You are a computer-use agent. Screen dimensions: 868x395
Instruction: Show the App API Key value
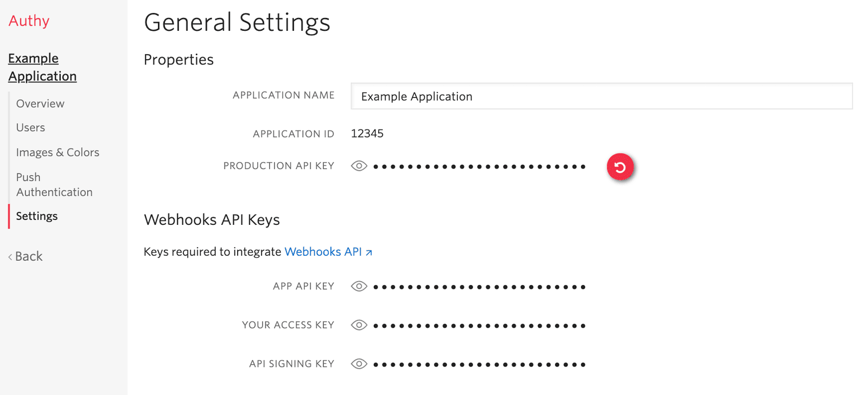[359, 286]
